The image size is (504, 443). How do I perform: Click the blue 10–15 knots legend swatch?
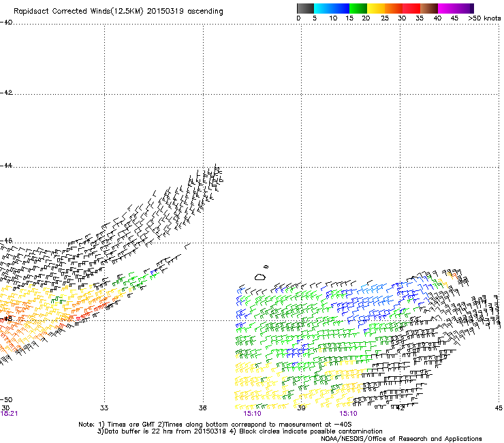pyautogui.click(x=341, y=8)
